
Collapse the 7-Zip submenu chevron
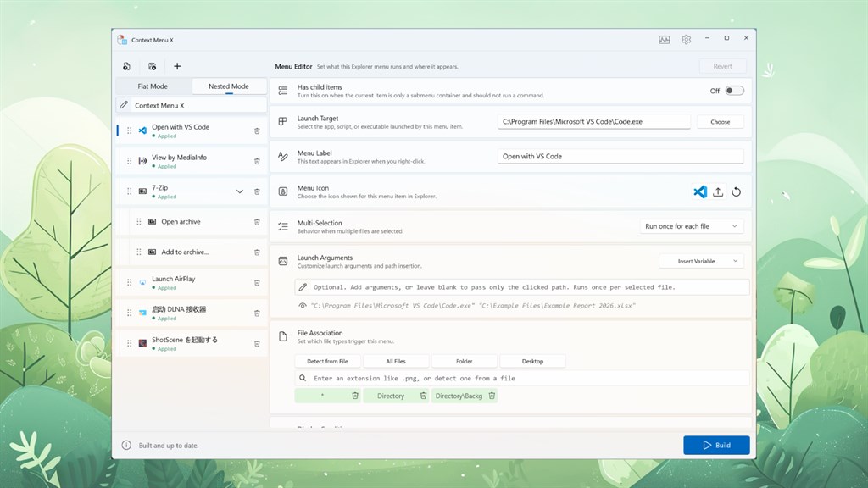click(x=240, y=191)
